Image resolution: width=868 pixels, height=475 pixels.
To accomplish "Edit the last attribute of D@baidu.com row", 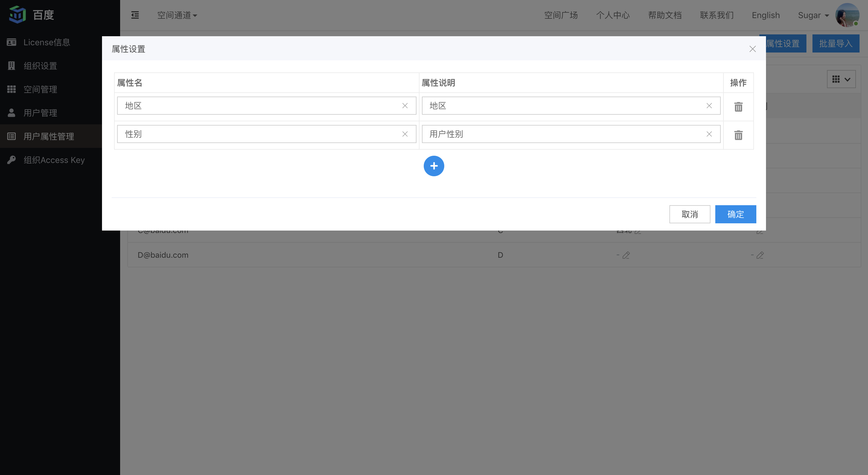I will coord(760,255).
